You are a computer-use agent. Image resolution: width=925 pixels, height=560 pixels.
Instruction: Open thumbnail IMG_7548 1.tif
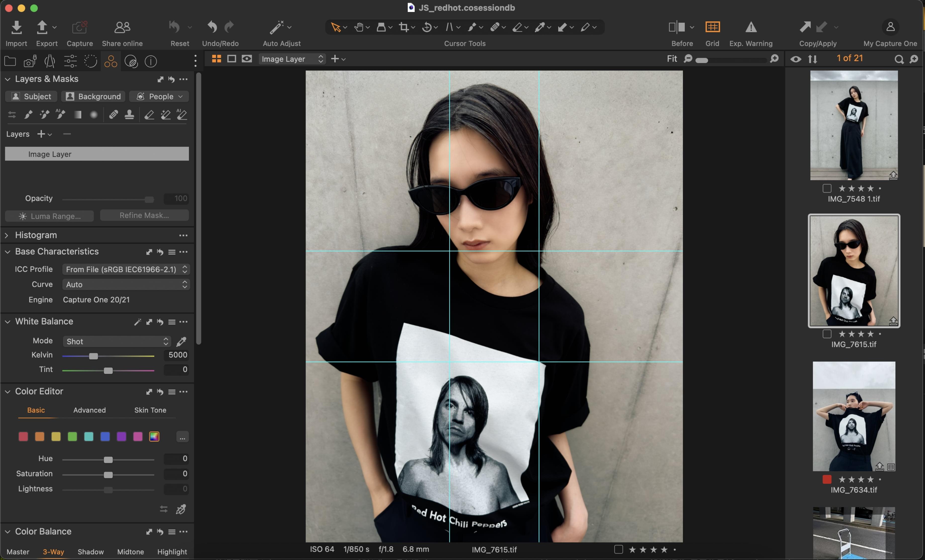coord(854,125)
